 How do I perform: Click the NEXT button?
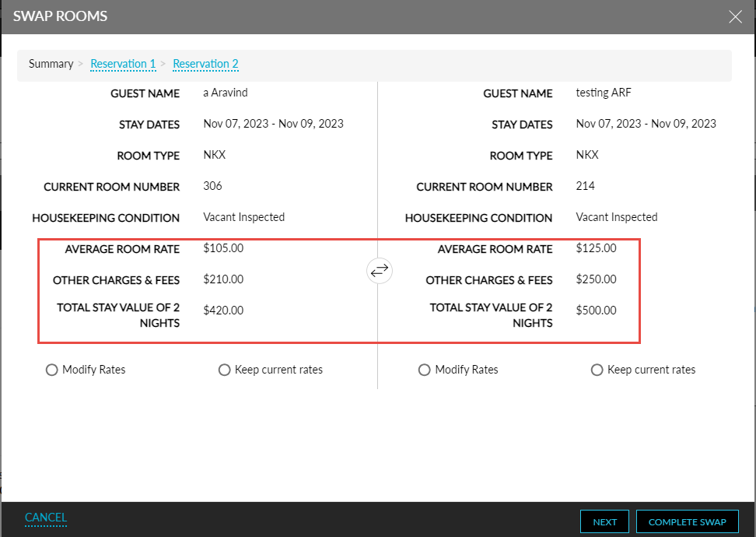click(x=604, y=521)
